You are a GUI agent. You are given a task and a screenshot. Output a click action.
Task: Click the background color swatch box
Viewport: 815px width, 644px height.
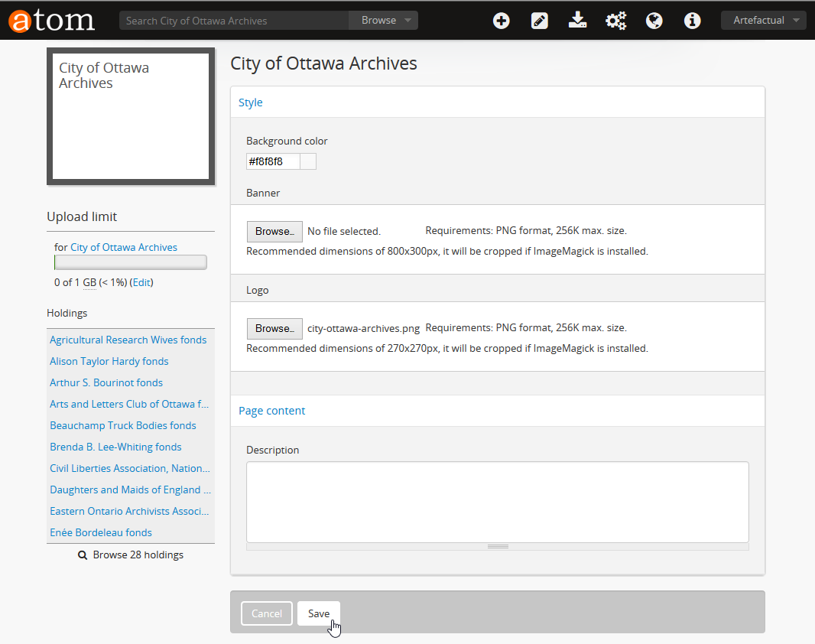pos(308,161)
